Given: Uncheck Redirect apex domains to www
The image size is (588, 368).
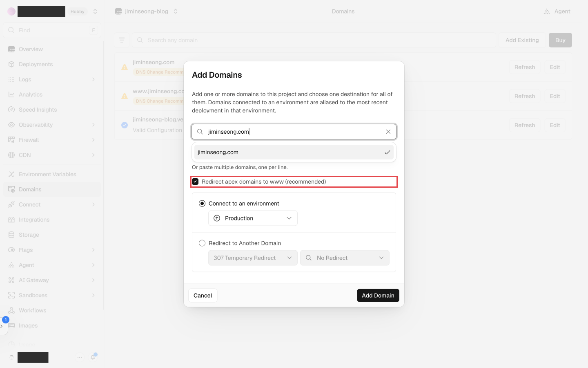Looking at the screenshot, I should [196, 182].
